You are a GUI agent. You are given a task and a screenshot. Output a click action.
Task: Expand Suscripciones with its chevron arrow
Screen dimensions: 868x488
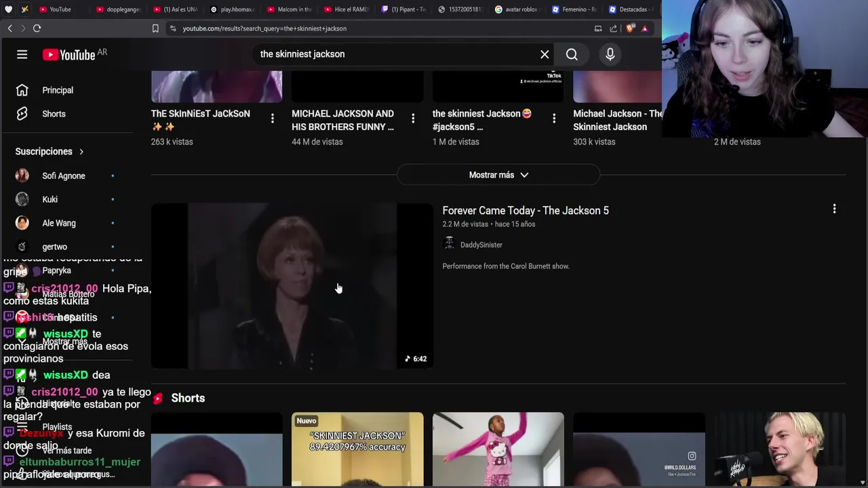coord(81,152)
